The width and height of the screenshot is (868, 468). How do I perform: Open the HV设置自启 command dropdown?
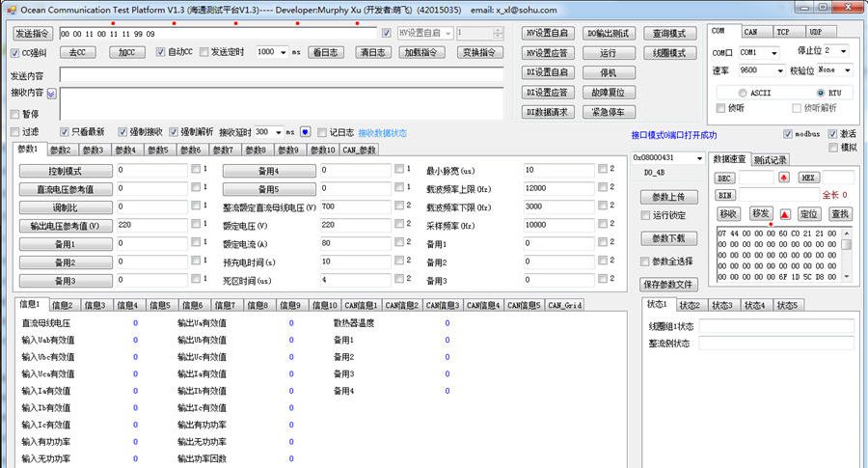coord(448,33)
